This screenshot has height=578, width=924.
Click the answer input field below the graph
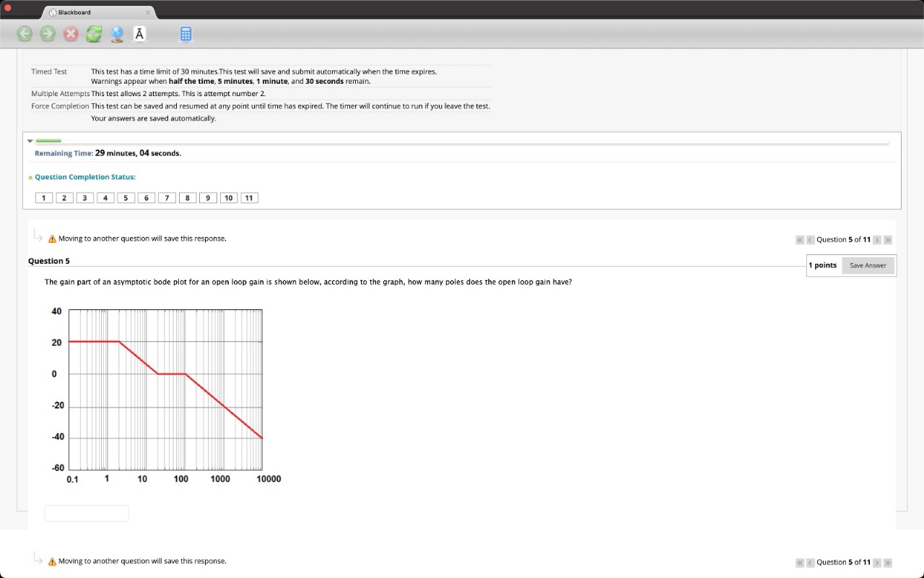(87, 513)
